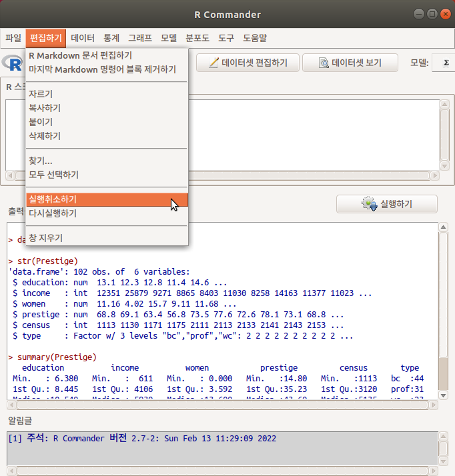Click the R logo icon
Viewport: 455px width, 476px height.
click(x=12, y=63)
